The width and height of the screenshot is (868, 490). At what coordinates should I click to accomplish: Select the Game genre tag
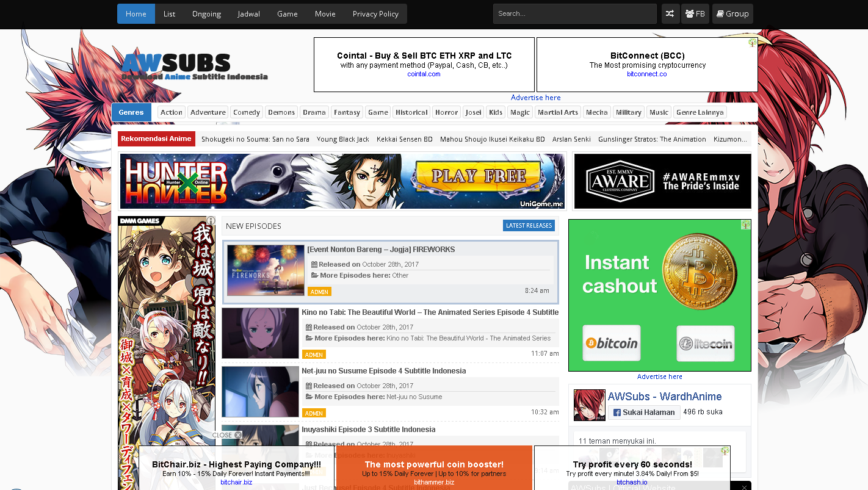(378, 112)
